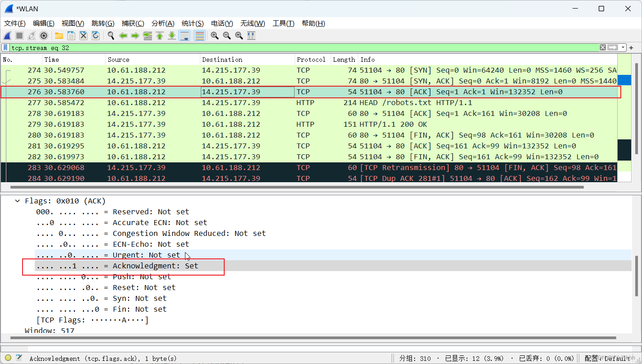Toggle packet list colorization
642x364 pixels.
coord(199,36)
